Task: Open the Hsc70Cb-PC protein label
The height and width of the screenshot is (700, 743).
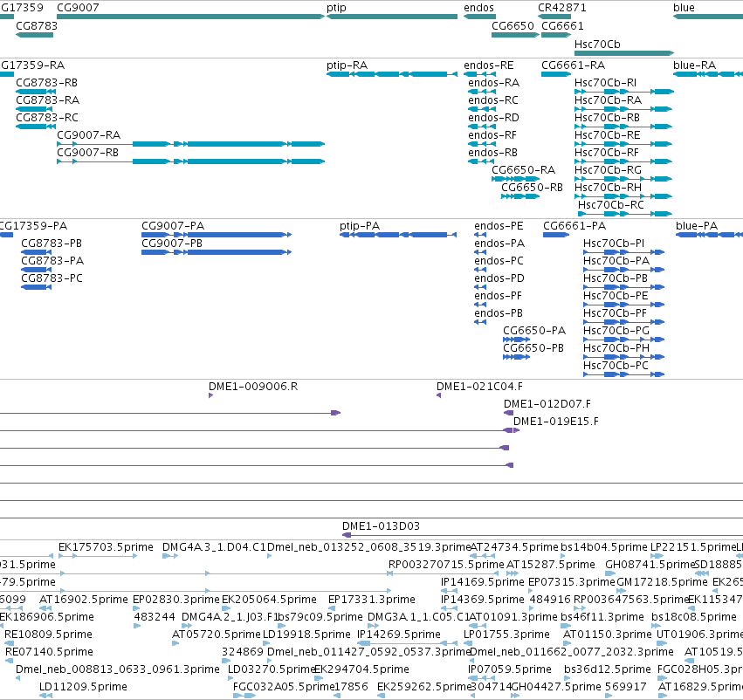Action: pos(616,366)
